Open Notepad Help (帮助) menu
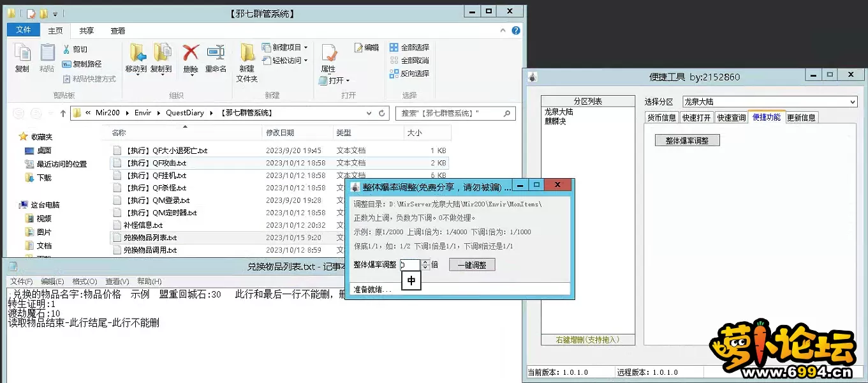This screenshot has height=383, width=868. (x=149, y=281)
